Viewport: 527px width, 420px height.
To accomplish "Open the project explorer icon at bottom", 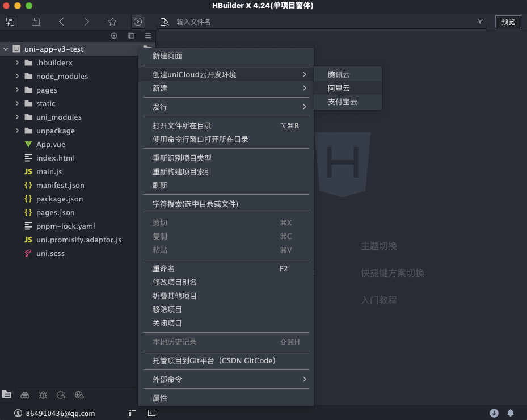I will click(7, 395).
